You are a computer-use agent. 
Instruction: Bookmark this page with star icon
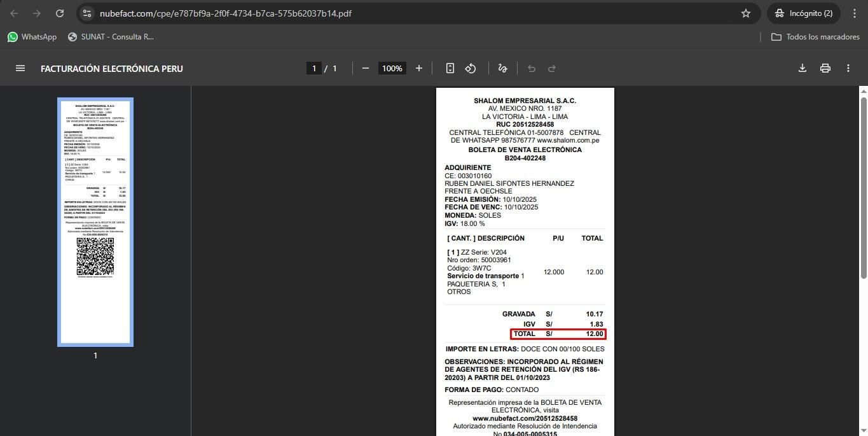746,13
